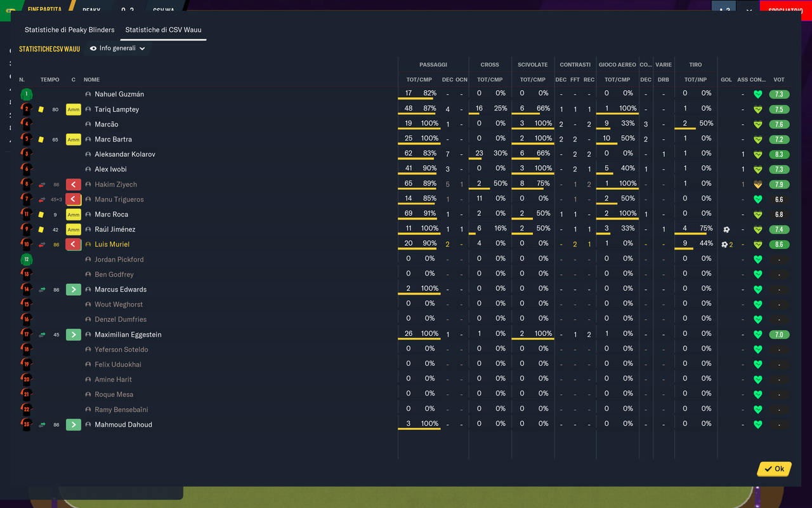812x508 pixels.
Task: Click the green subbed-on arrow for Marcus Edwards
Action: coord(74,290)
